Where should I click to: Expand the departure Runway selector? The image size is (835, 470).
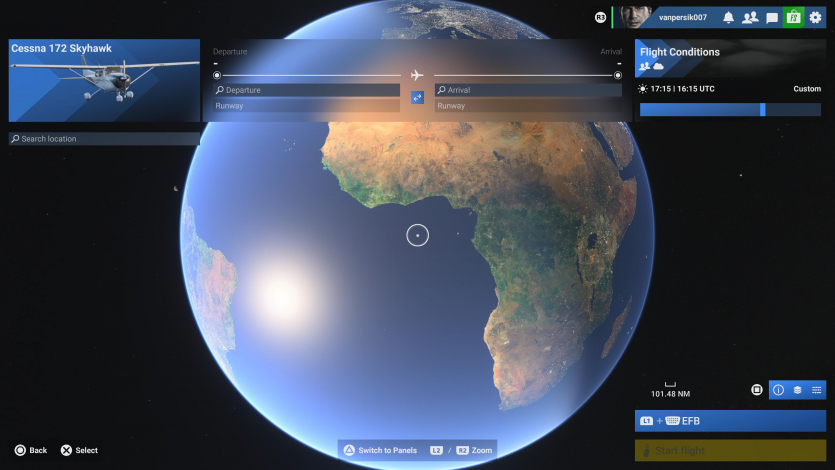307,105
